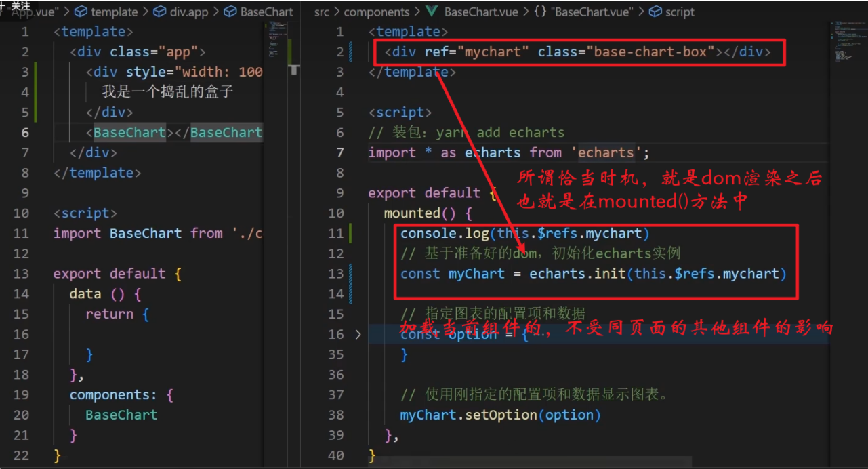
Task: Click 'echarts.init' call on line 13
Action: coord(578,274)
